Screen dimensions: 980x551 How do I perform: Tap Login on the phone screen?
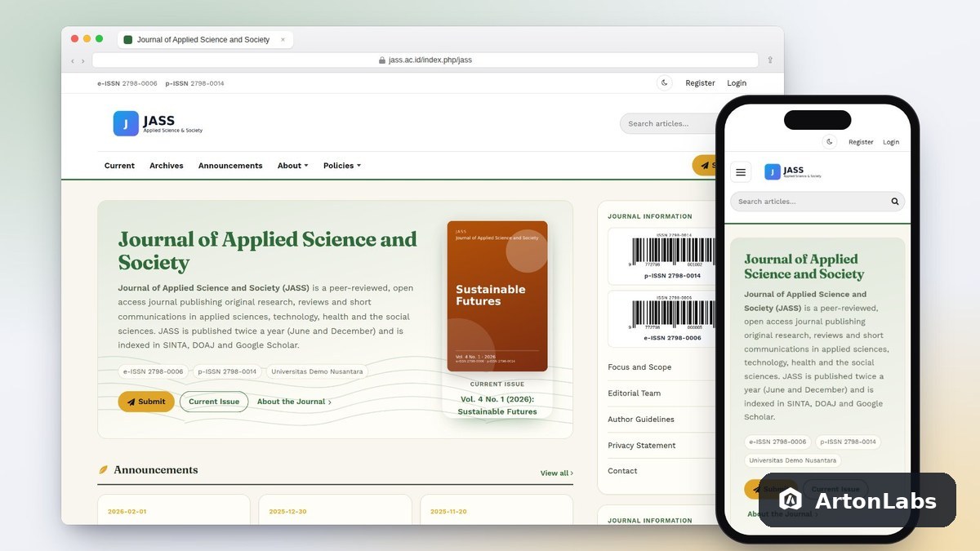[891, 142]
